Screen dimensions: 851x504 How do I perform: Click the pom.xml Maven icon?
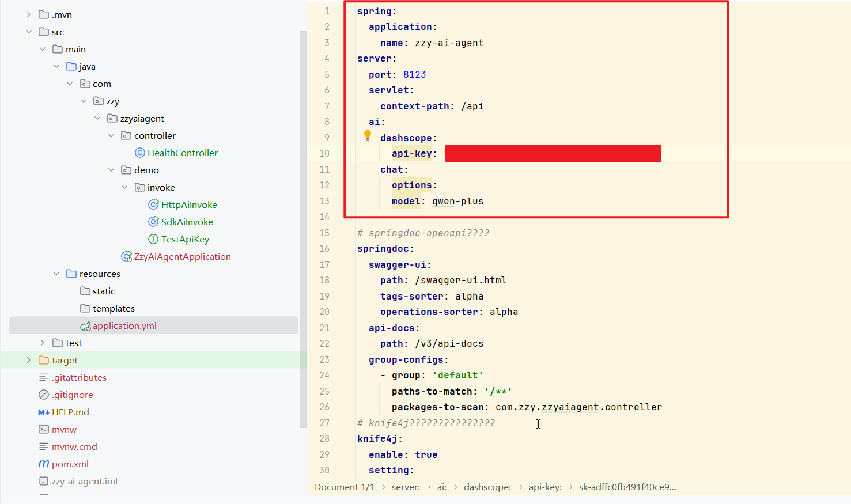(44, 464)
